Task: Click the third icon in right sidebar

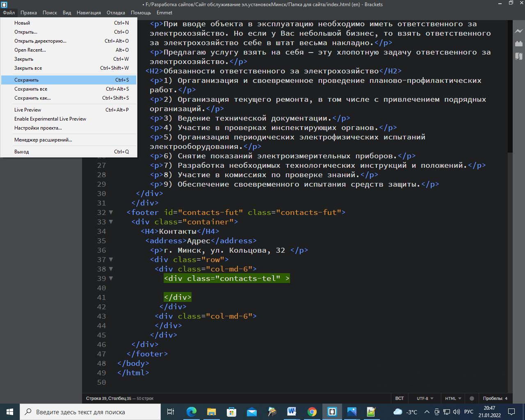Action: pos(518,56)
